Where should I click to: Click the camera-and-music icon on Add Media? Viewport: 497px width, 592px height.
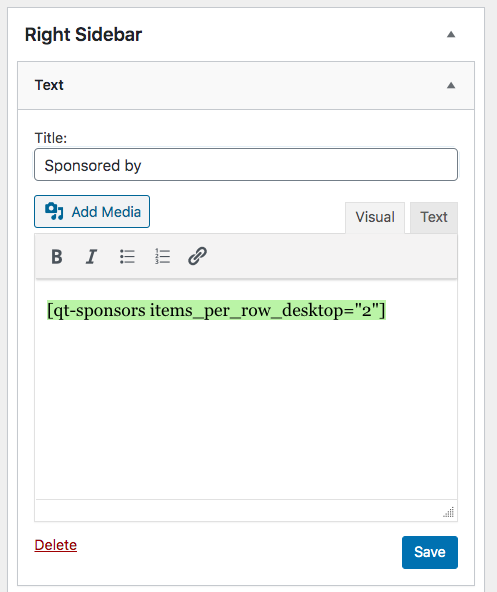(x=54, y=211)
